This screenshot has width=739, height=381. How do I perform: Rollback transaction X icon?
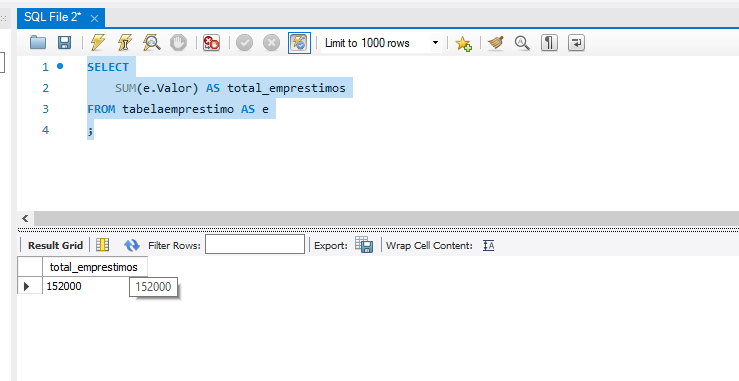pyautogui.click(x=271, y=43)
